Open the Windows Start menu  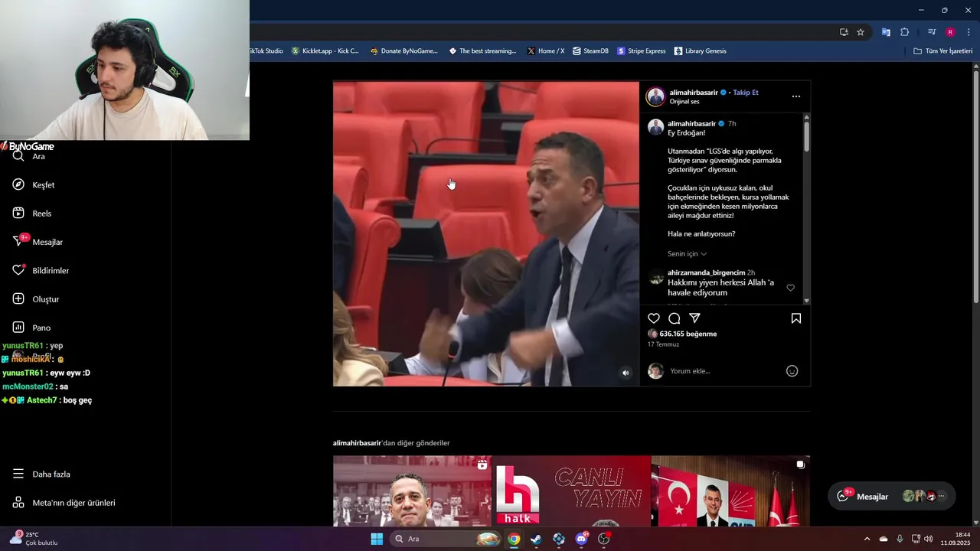(377, 539)
